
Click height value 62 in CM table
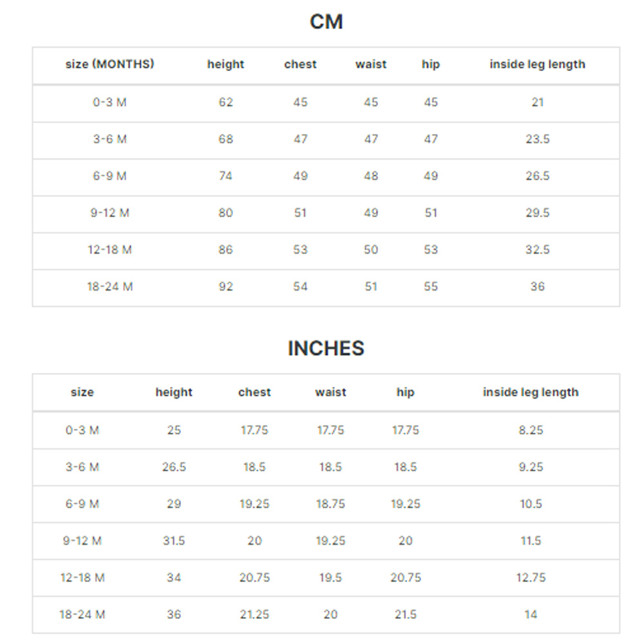tap(225, 102)
